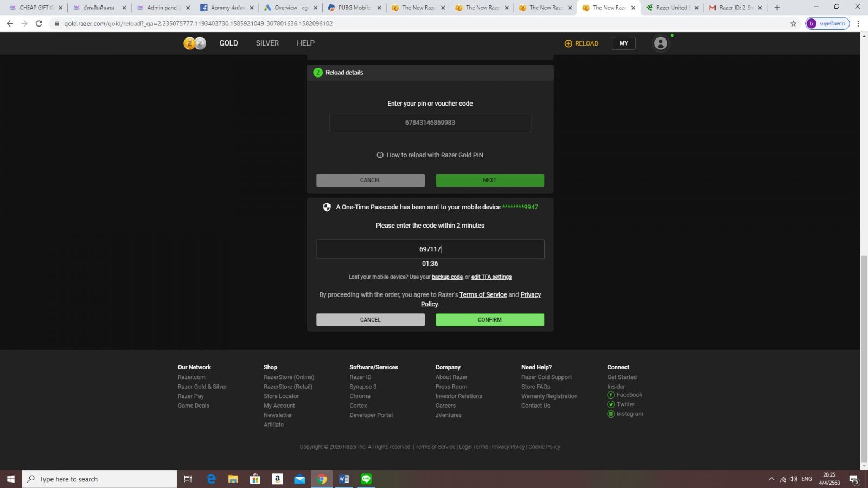Click the CONFIRM button
868x488 pixels.
point(490,320)
